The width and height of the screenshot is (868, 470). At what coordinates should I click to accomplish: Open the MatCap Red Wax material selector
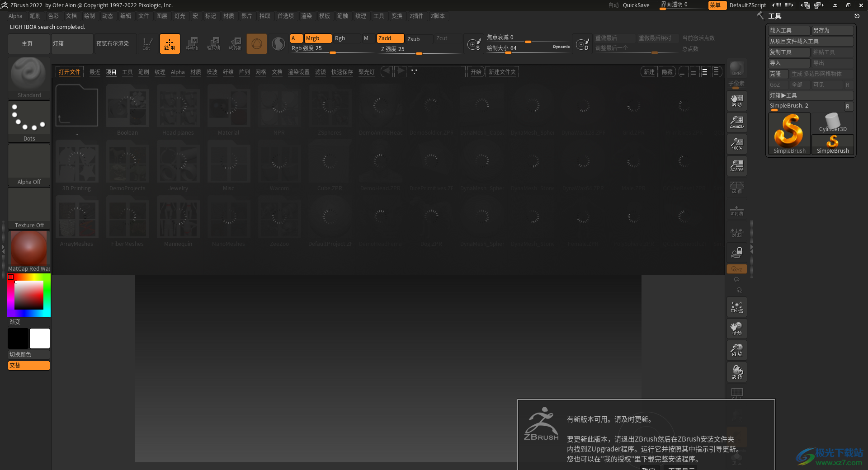[x=29, y=251]
